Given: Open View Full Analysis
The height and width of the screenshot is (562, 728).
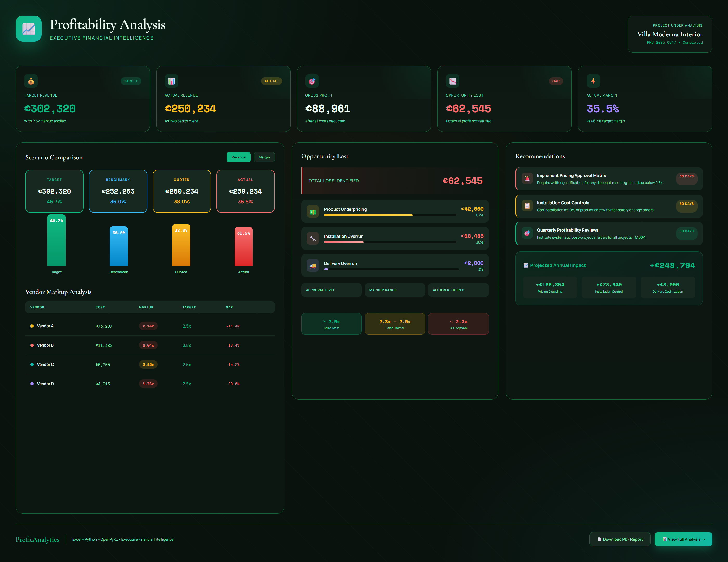Looking at the screenshot, I should coord(683,539).
